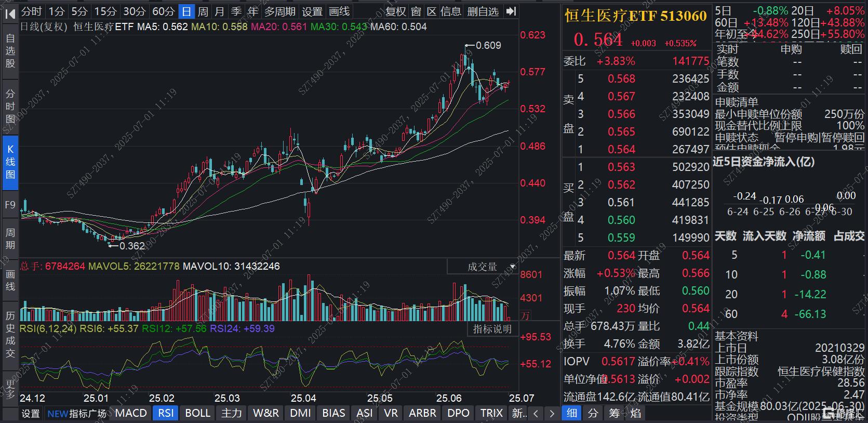This screenshot has width=868, height=423.
Task: Open the 画线 tool in left sidebar
Action: (10, 280)
